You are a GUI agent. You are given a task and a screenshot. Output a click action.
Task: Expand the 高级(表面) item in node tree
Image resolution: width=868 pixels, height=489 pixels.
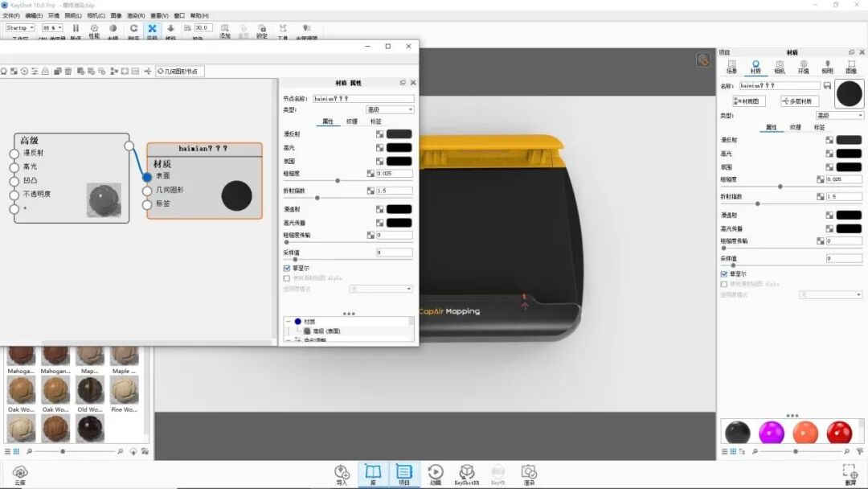pos(325,330)
